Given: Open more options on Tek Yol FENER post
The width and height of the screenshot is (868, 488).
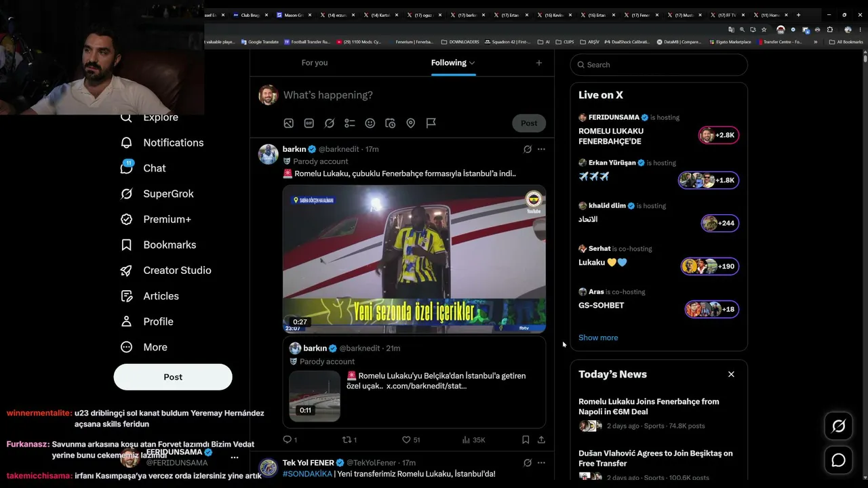Looking at the screenshot, I should 541,463.
